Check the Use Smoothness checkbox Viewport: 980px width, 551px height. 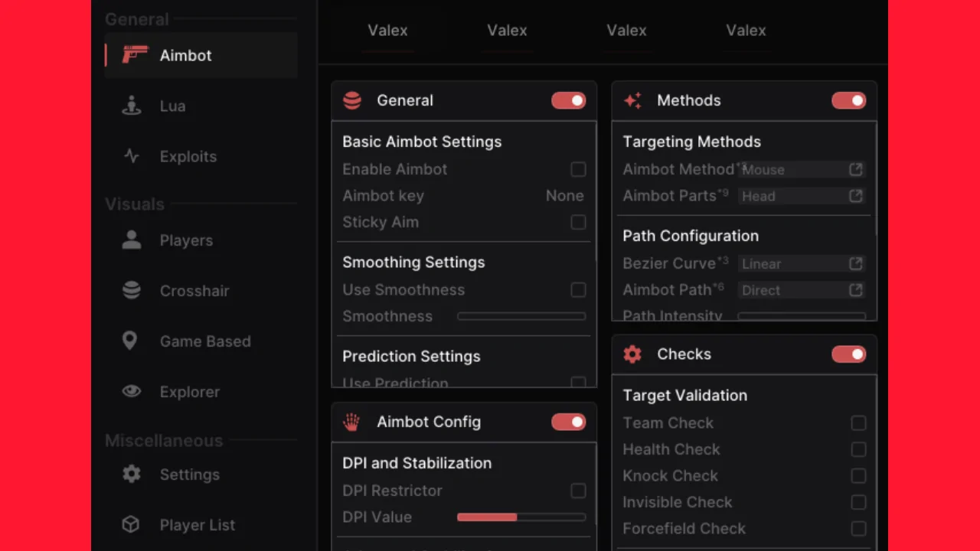coord(578,290)
